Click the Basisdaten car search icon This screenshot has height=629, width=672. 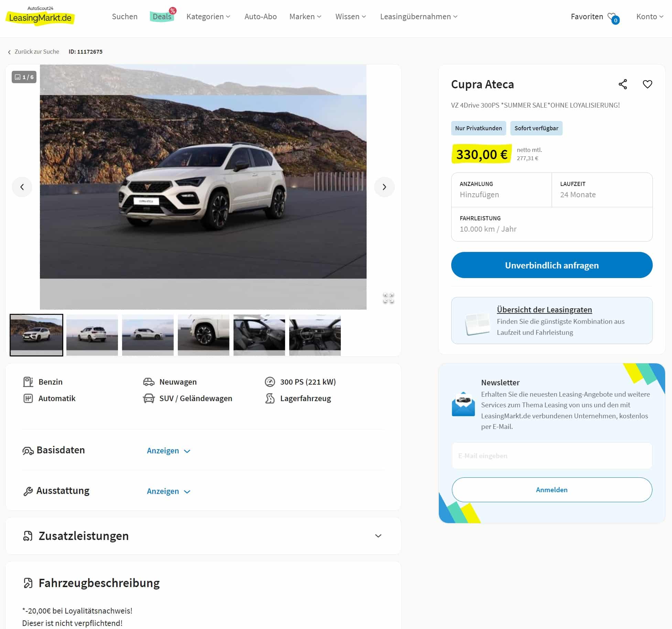[x=28, y=451]
